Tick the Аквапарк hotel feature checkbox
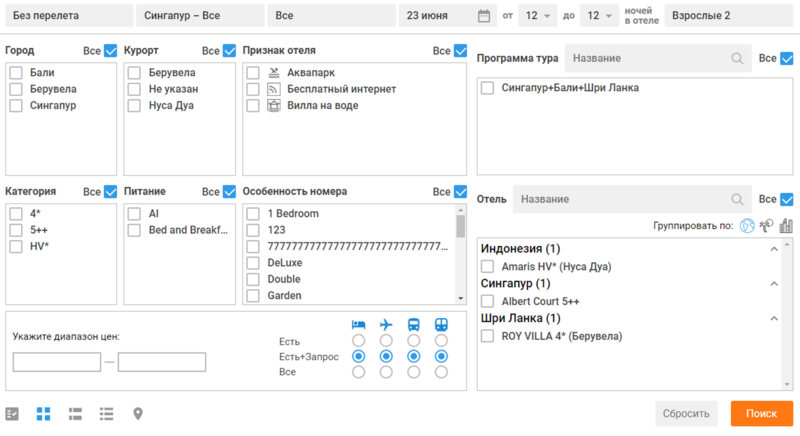 click(254, 73)
